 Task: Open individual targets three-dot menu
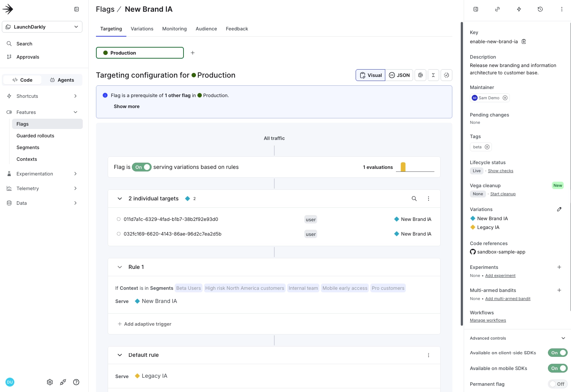coord(429,199)
